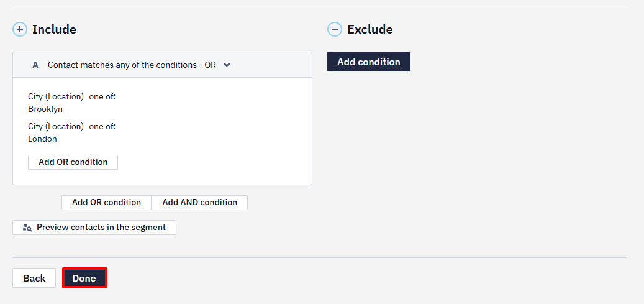The width and height of the screenshot is (644, 304).
Task: Click the Exclude section heading
Action: click(x=370, y=30)
